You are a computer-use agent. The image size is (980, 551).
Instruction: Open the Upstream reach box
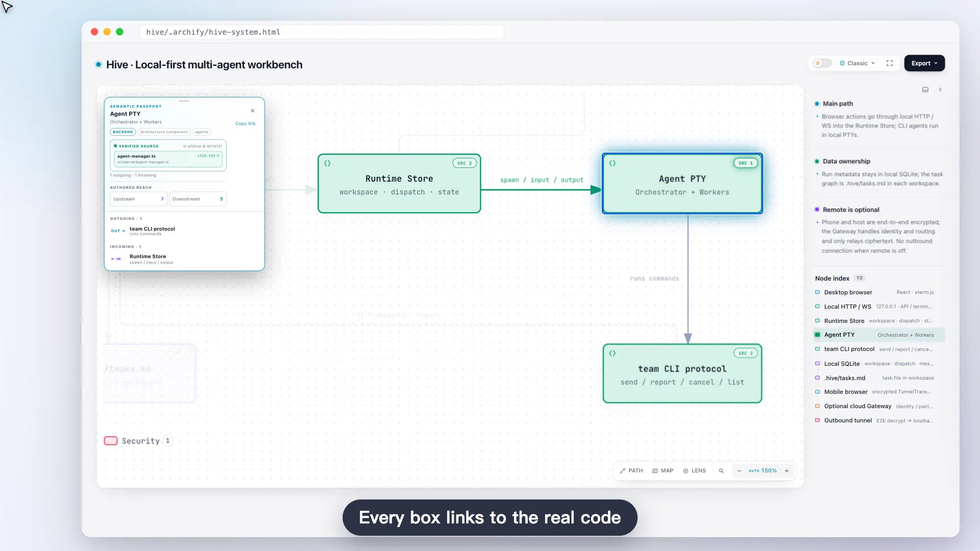(139, 199)
